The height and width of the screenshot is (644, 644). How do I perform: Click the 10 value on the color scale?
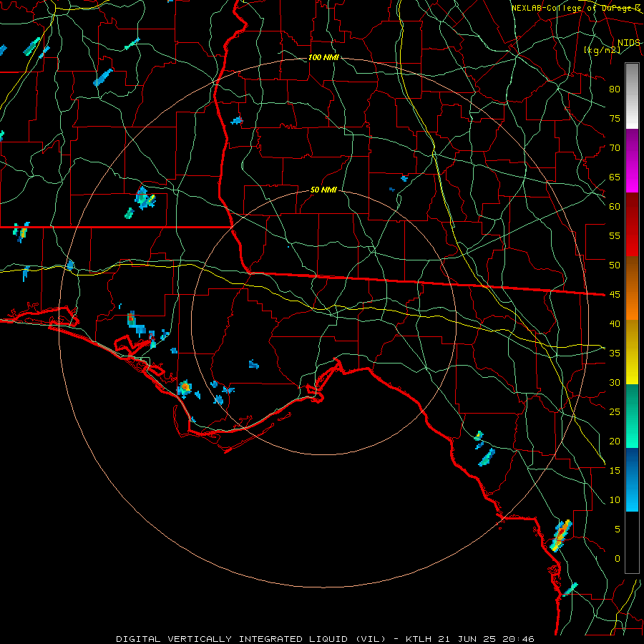(x=615, y=500)
